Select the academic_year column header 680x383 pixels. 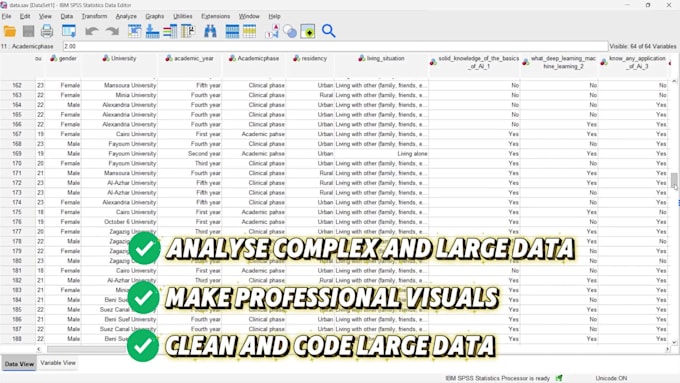tap(190, 59)
